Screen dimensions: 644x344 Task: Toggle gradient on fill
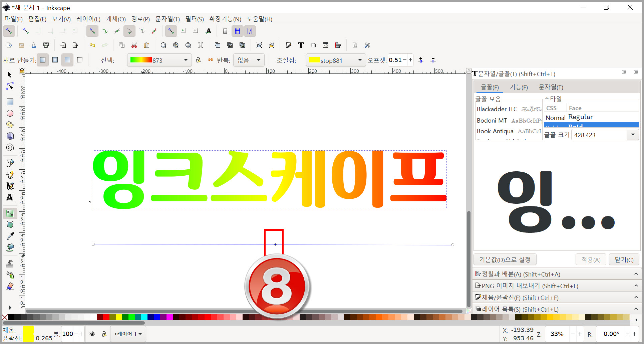tap(67, 60)
